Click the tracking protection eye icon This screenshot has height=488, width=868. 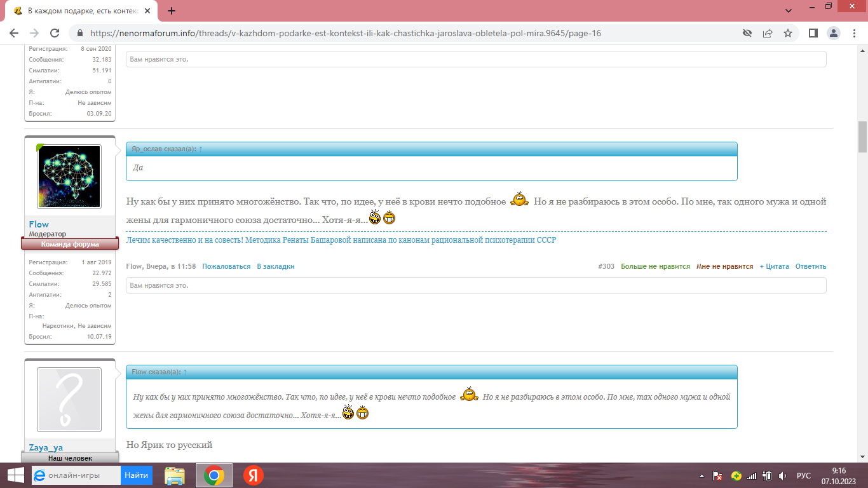747,33
